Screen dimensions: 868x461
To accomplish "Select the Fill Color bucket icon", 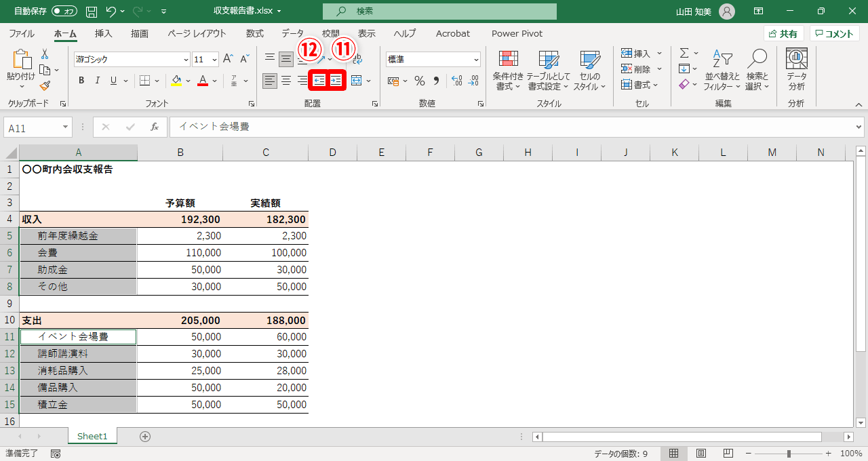I will (x=176, y=80).
